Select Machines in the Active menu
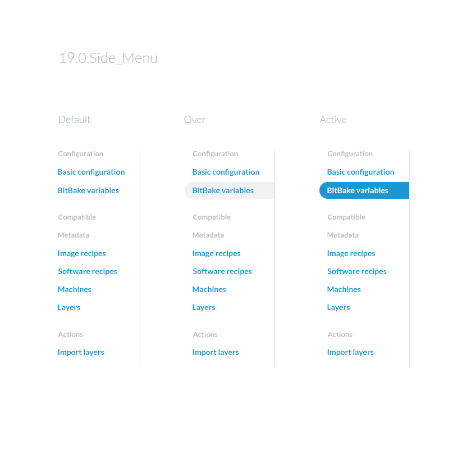Screen dimensions: 476x451 pyautogui.click(x=344, y=289)
